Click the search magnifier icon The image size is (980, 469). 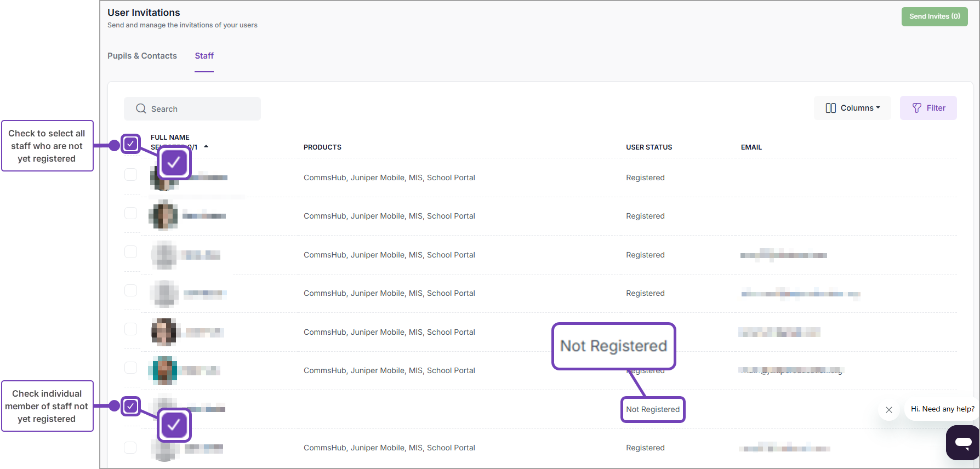pyautogui.click(x=141, y=108)
